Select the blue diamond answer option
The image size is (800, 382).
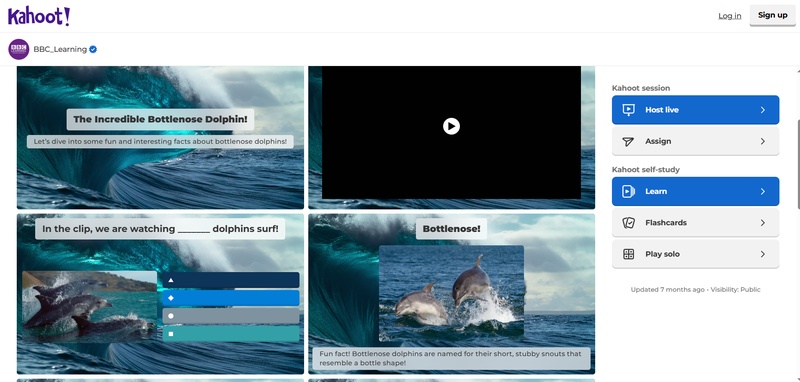tap(231, 298)
